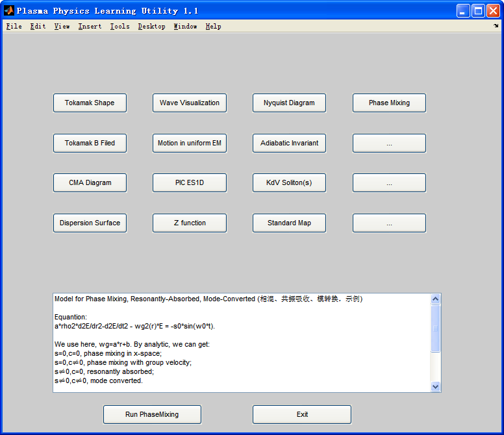Image resolution: width=504 pixels, height=435 pixels.
Task: Click the Run PhaseMixing button
Action: [x=152, y=414]
